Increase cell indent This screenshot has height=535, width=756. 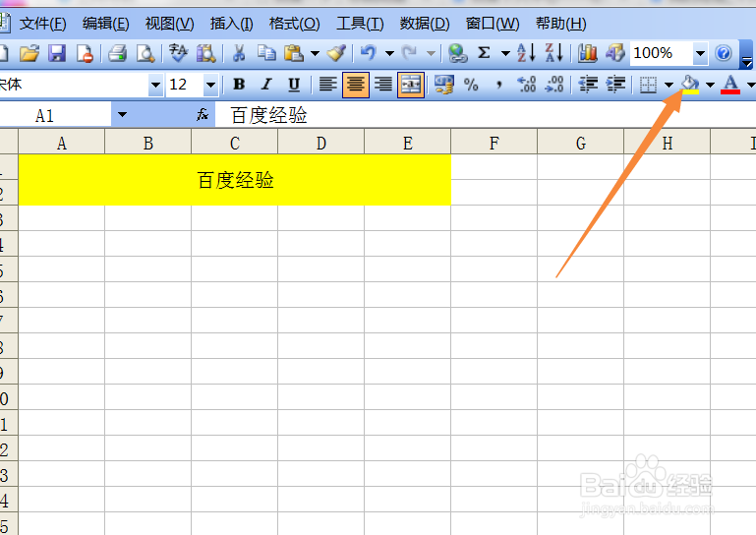[615, 85]
